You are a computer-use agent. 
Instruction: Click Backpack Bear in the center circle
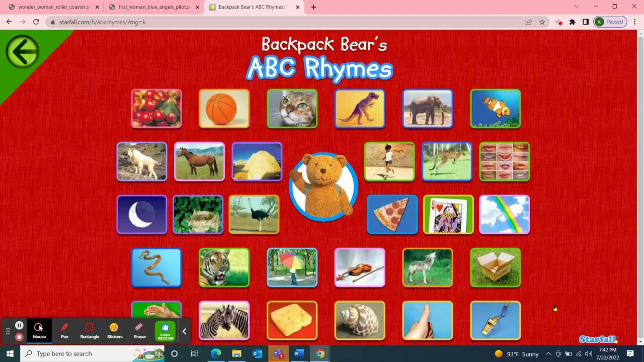pyautogui.click(x=324, y=187)
